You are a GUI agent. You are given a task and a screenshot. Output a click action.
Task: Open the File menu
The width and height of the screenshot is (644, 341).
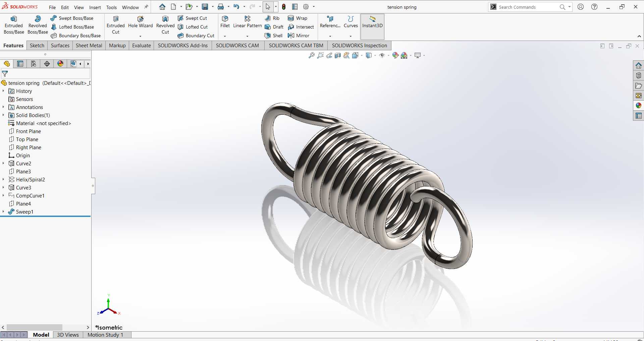52,7
